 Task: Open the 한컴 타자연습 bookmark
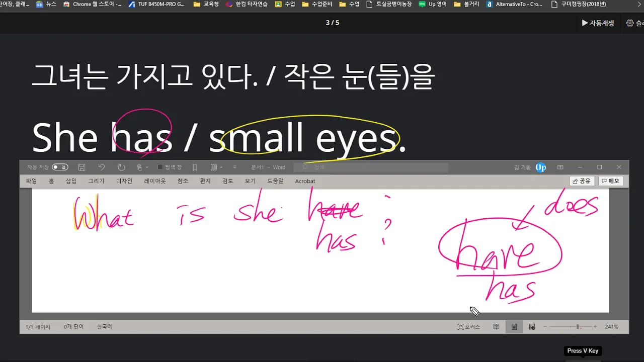[247, 4]
